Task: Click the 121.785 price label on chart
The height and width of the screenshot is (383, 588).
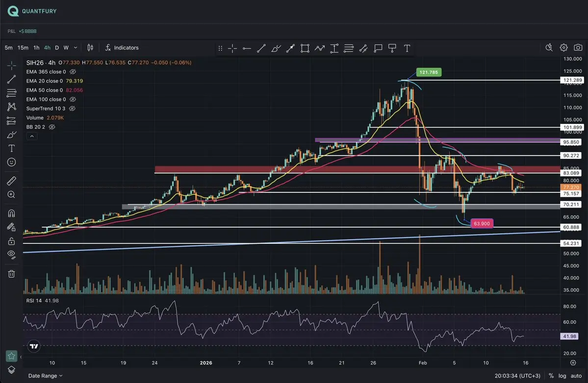Action: coord(429,72)
